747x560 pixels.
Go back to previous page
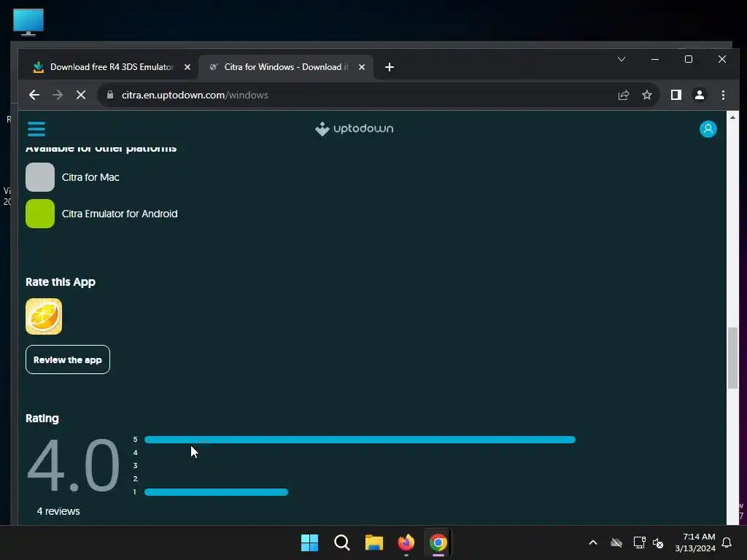34,96
